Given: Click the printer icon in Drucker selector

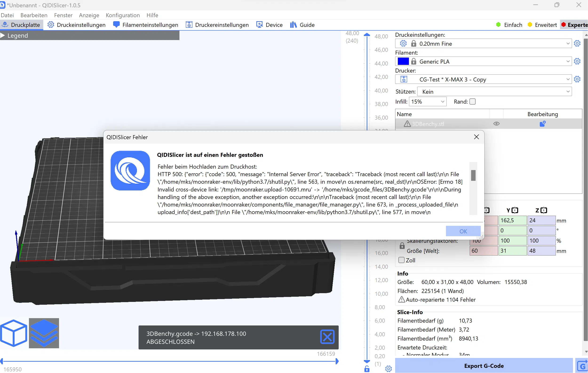Looking at the screenshot, I should click(x=404, y=79).
